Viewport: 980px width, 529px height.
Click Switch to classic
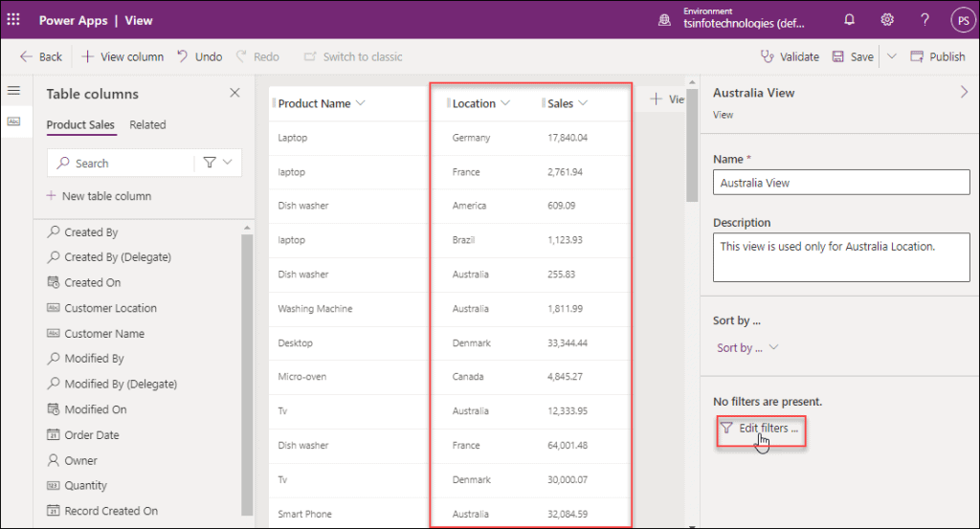pos(353,56)
